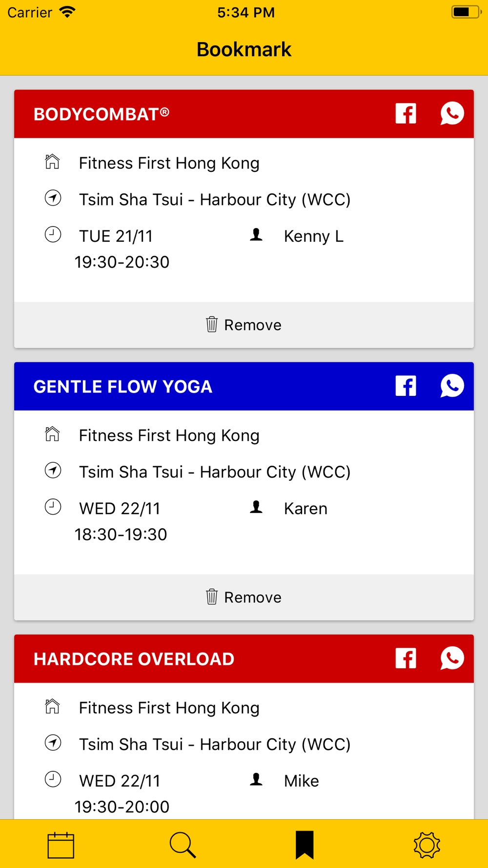Click the clock icon in Gentle Flow Yoga card
The width and height of the screenshot is (488, 868).
pos(53,507)
